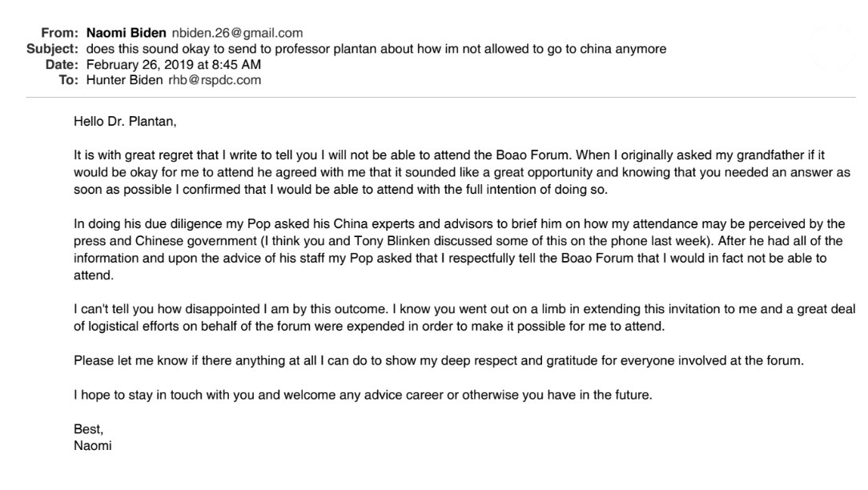This screenshot has width=868, height=490.
Task: Click the name "Tony Blinken" in body
Action: coord(392,241)
